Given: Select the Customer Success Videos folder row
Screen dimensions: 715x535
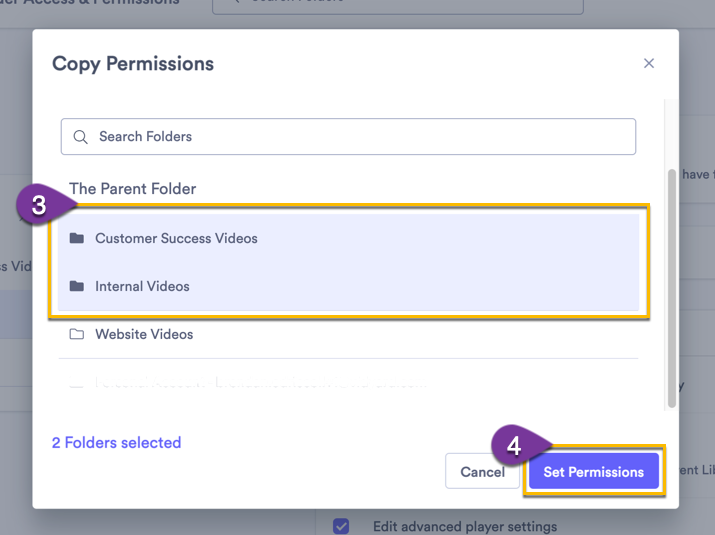Looking at the screenshot, I should pos(348,238).
